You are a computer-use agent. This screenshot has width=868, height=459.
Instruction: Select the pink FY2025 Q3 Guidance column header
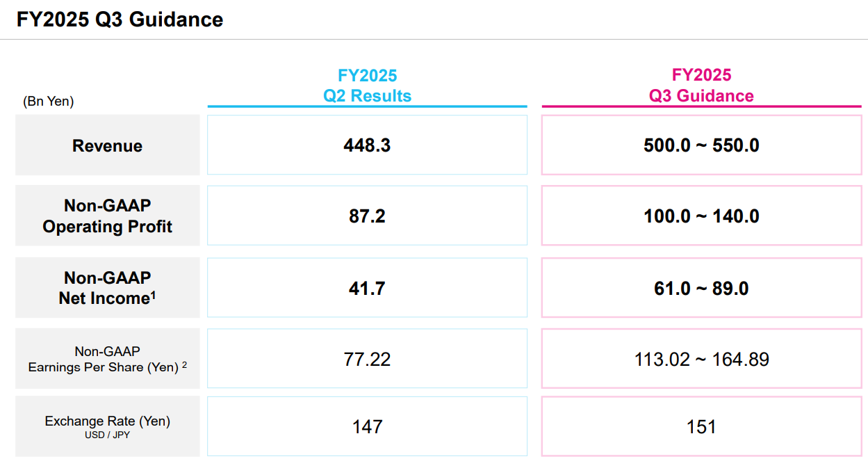click(701, 86)
